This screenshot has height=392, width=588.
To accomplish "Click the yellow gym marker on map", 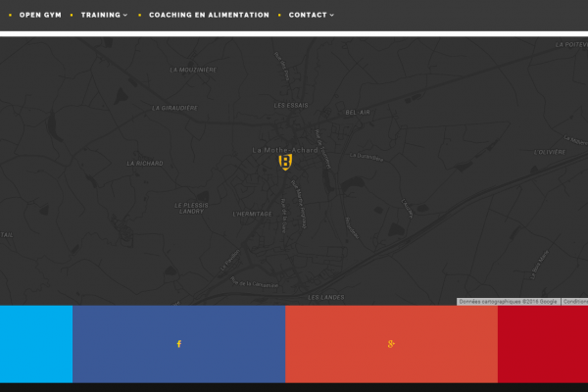I will tap(285, 163).
